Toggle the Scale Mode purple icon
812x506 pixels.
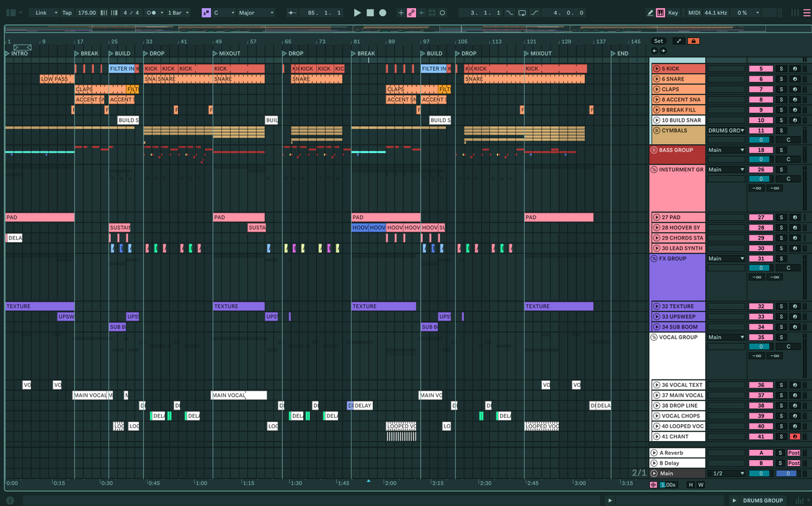tap(206, 12)
